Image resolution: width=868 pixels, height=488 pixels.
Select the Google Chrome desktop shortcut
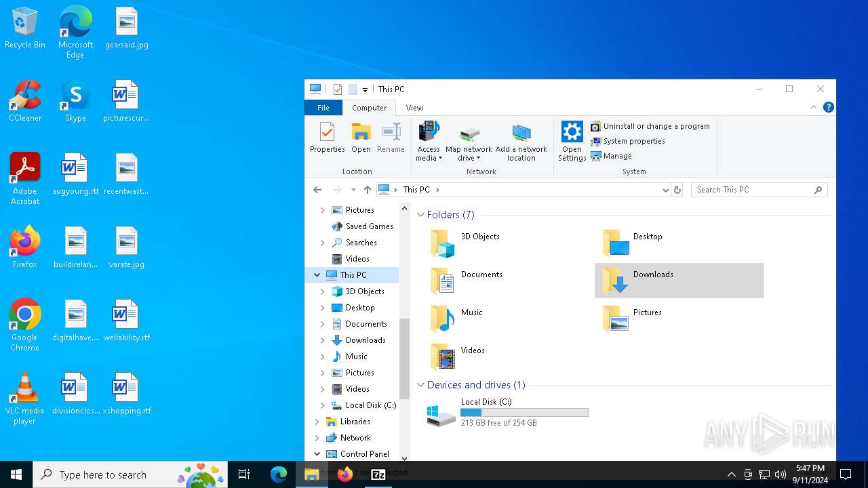click(x=25, y=325)
